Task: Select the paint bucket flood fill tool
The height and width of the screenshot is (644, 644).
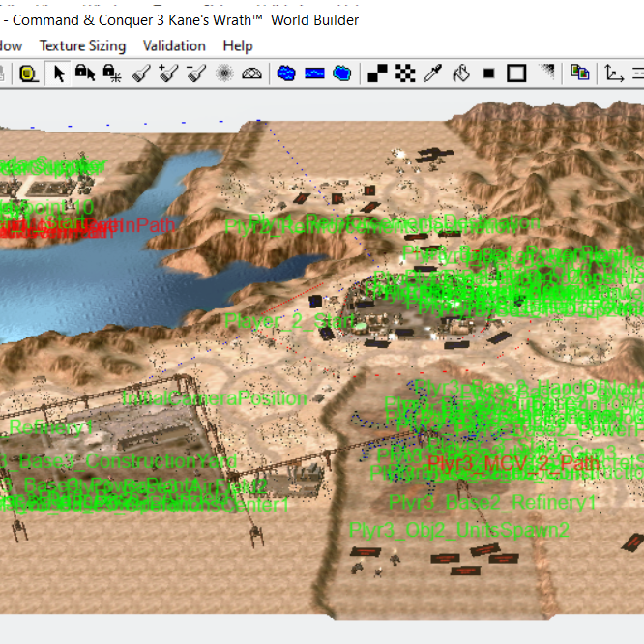Action: (x=461, y=73)
